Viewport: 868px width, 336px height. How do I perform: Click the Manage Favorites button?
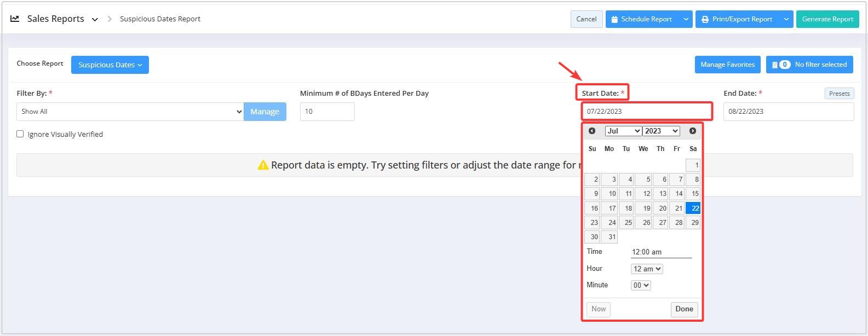tap(727, 65)
